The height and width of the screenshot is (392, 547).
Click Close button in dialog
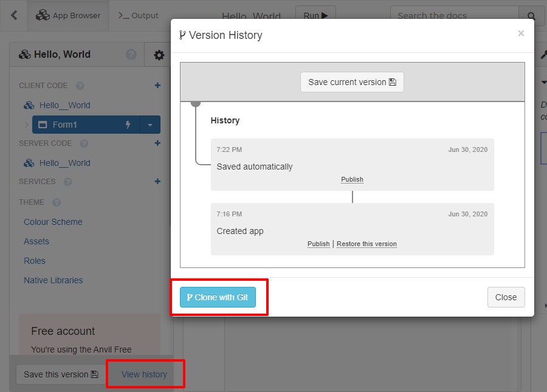click(x=506, y=297)
